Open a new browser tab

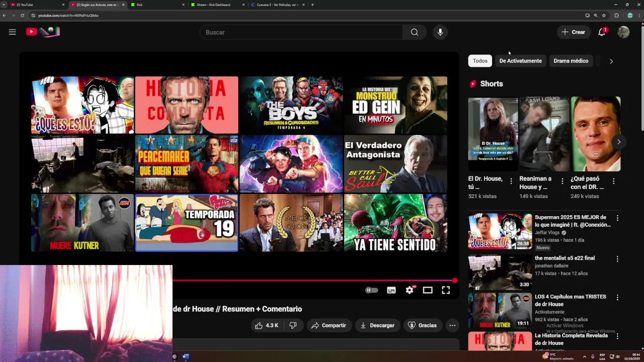click(x=312, y=5)
